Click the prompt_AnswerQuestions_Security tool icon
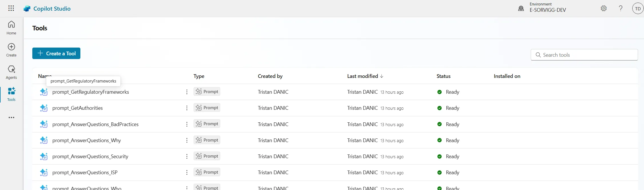Screen dimensions: 644x190 tap(44, 156)
